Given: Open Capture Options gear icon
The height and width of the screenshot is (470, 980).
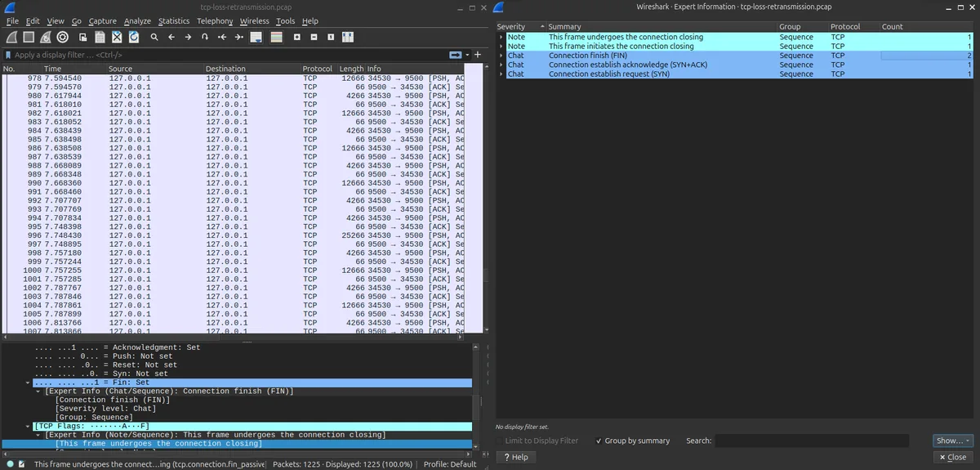Looking at the screenshot, I should tap(62, 37).
